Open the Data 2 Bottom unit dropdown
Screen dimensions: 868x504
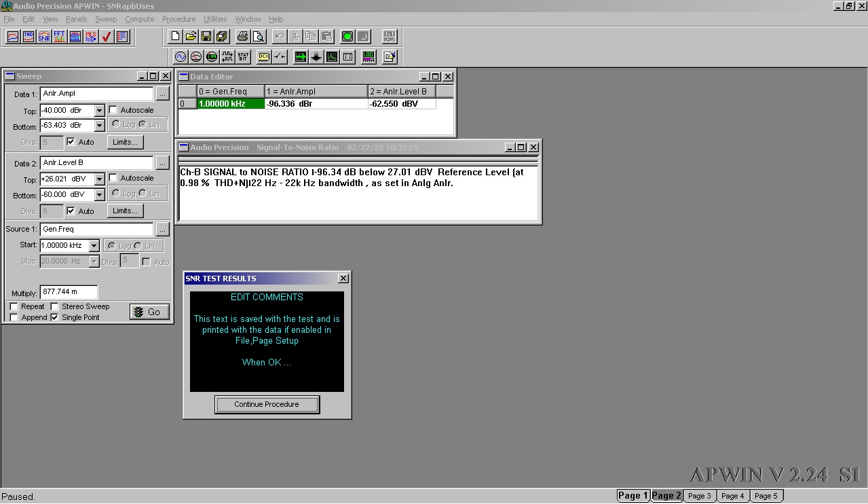[x=100, y=195]
